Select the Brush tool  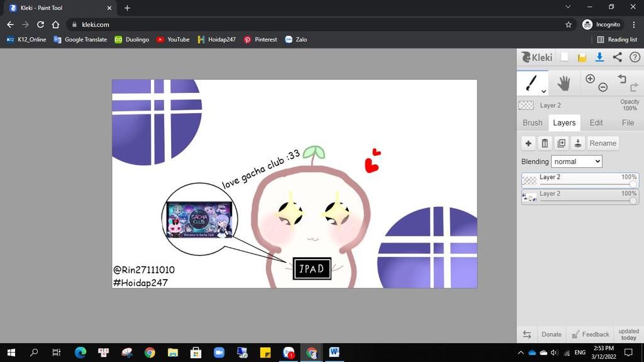pyautogui.click(x=532, y=82)
